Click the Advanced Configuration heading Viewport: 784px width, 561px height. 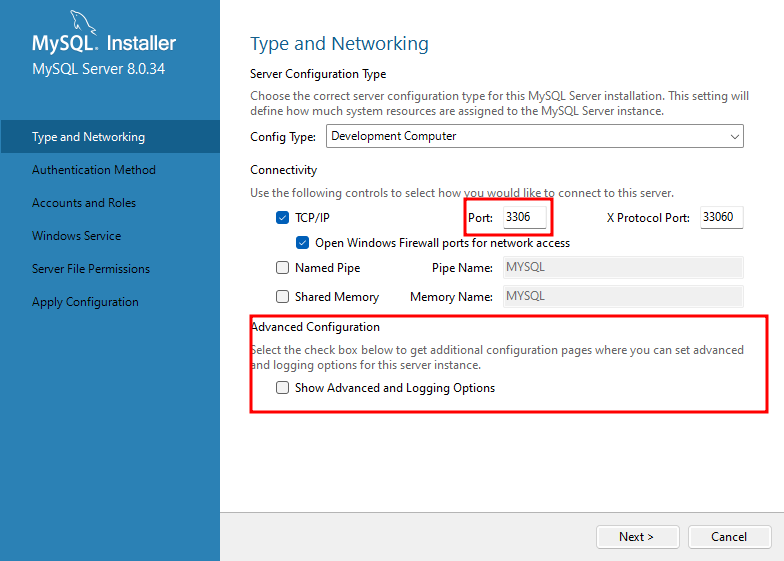316,327
